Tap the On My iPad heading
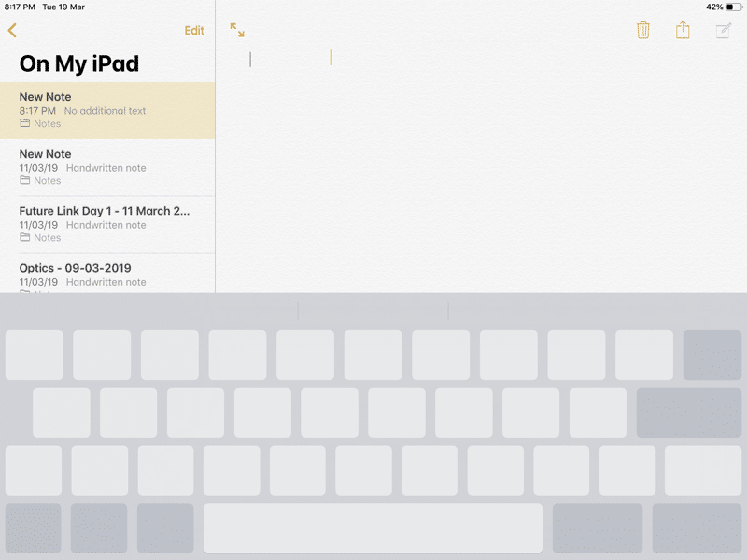Viewport: 747px width, 560px height. click(79, 63)
